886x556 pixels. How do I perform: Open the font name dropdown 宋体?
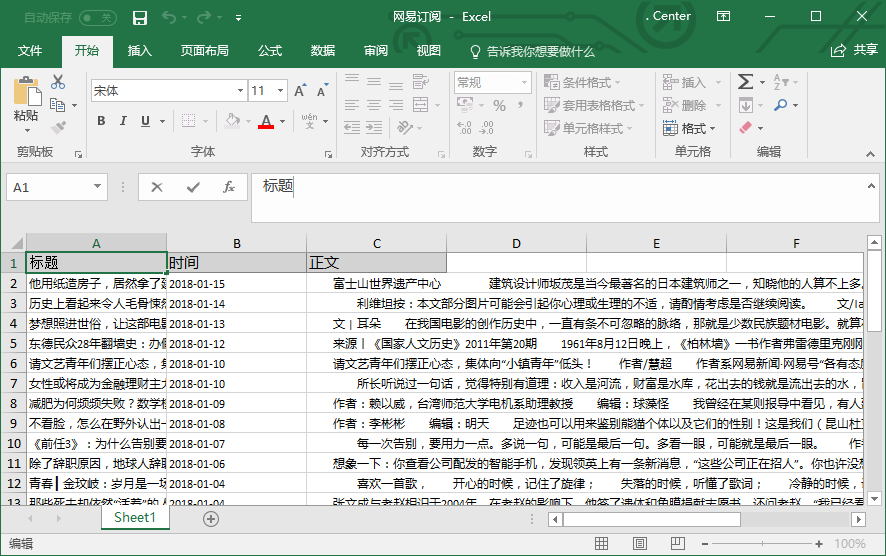[x=240, y=90]
